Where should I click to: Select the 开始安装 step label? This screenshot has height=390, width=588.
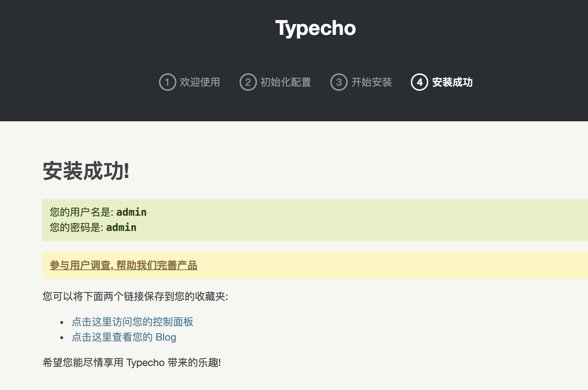pyautogui.click(x=372, y=82)
